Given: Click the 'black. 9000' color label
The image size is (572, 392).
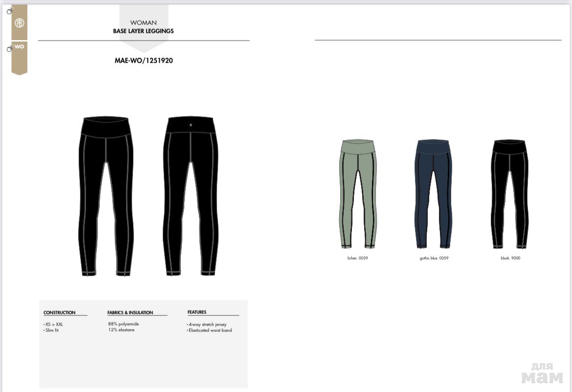Looking at the screenshot, I should pos(510,258).
